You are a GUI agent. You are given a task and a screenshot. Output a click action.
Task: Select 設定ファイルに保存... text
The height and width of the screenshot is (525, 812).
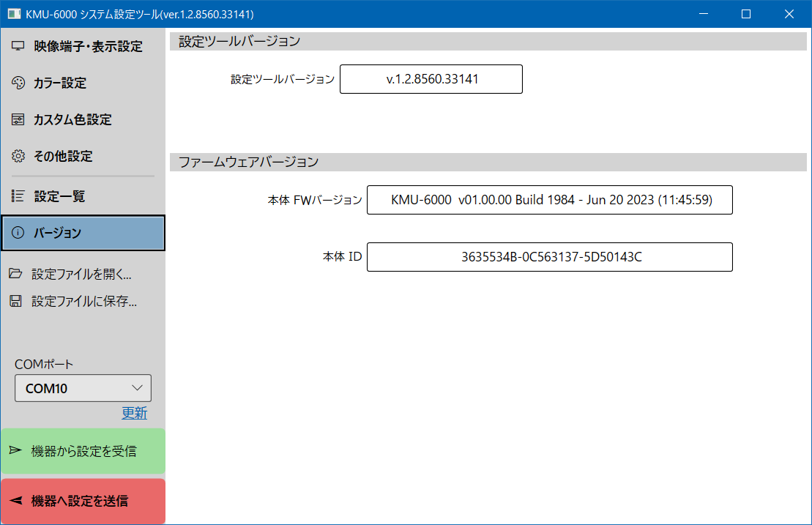tap(84, 301)
